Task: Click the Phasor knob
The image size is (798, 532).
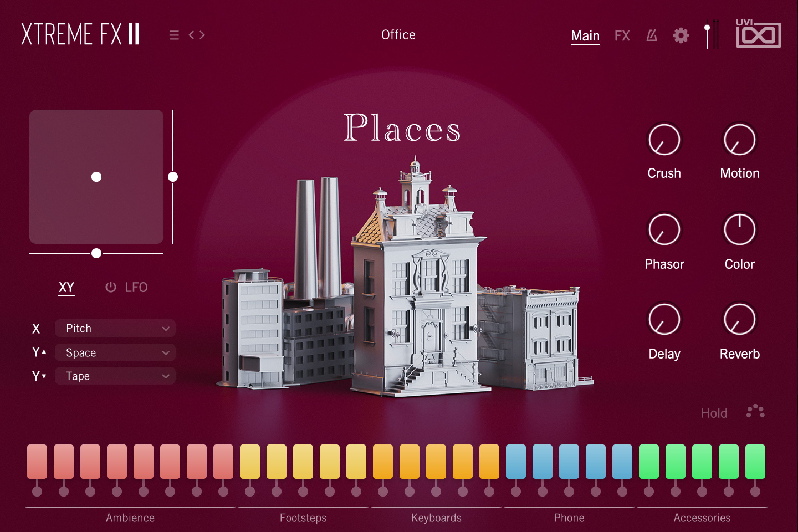Action: (x=664, y=229)
